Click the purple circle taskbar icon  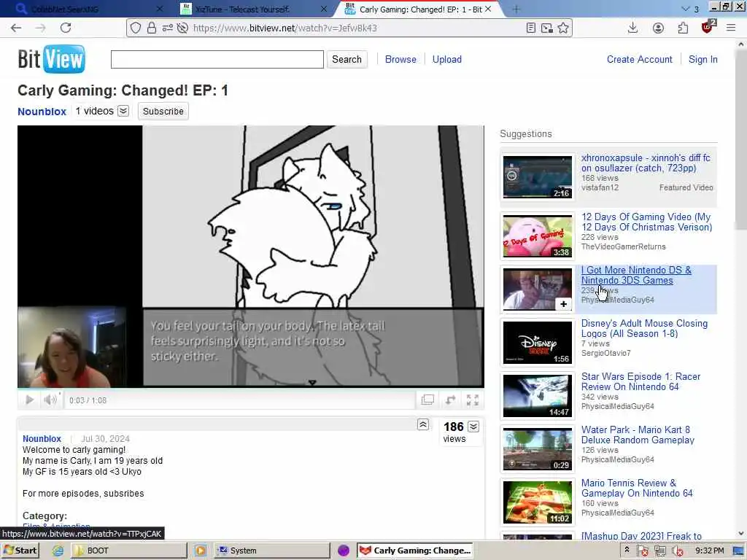pos(344,551)
